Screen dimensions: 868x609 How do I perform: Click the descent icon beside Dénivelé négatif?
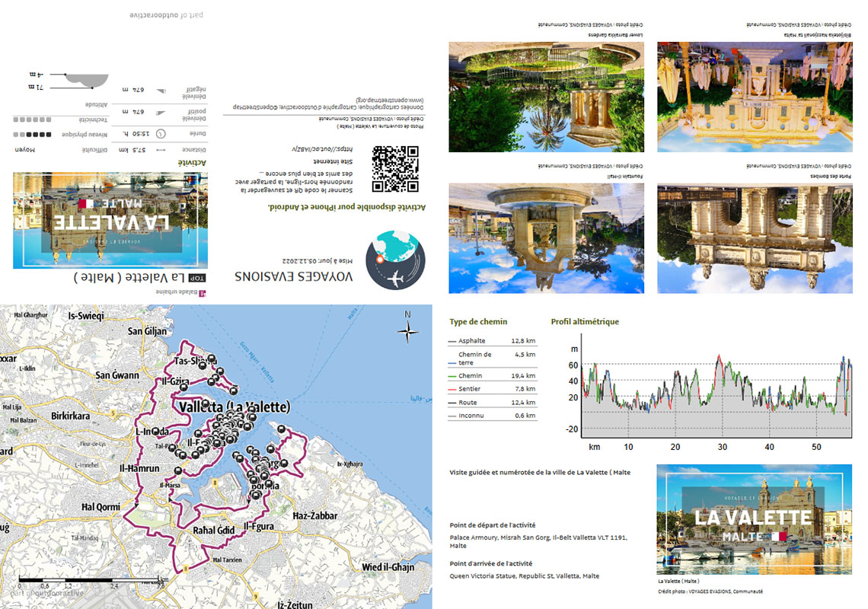(x=161, y=91)
